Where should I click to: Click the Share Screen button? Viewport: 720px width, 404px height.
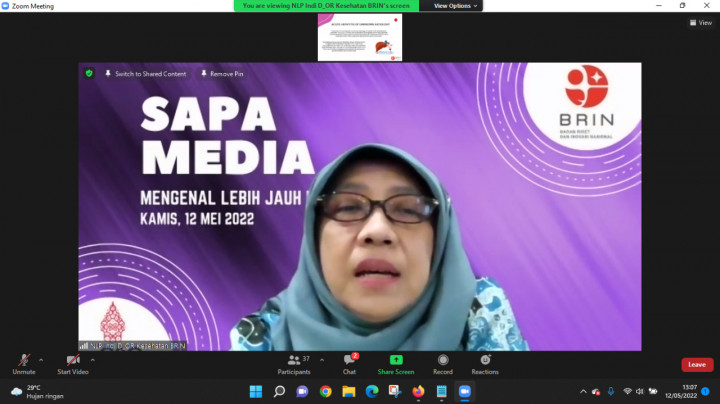[396, 365]
